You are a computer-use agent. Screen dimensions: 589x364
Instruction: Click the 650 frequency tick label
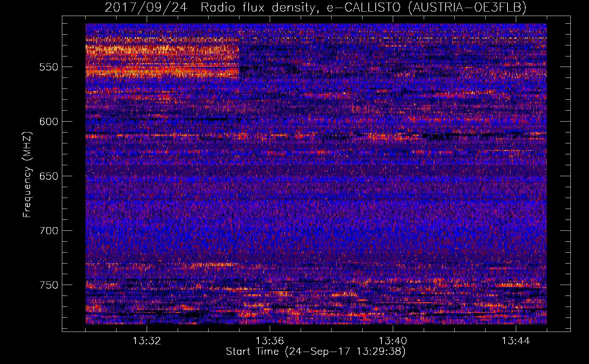pos(49,176)
